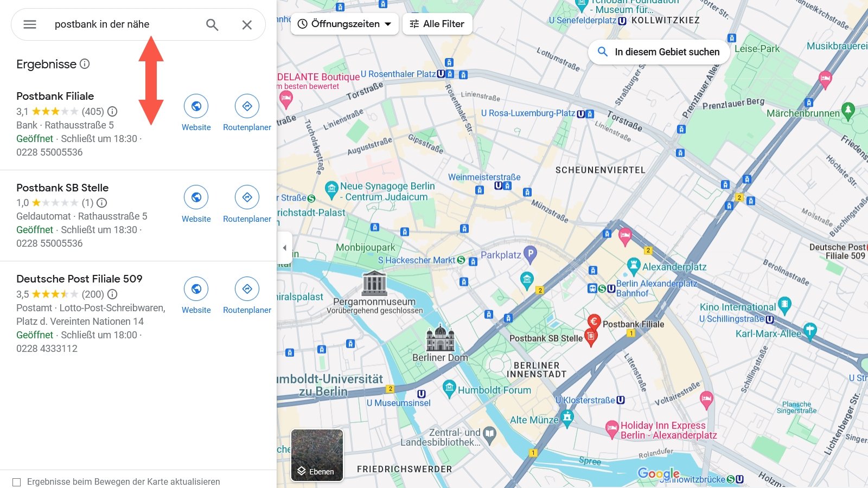This screenshot has width=868, height=488.
Task: Open the Öffnungszeiten filter dropdown
Action: pyautogui.click(x=344, y=24)
